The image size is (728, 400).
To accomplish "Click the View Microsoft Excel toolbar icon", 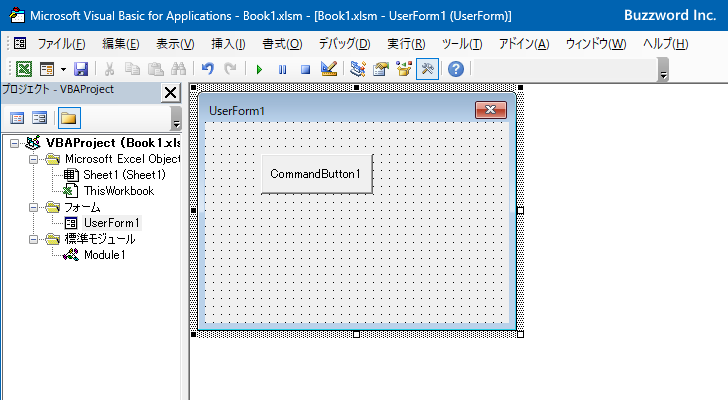I will tap(24, 69).
